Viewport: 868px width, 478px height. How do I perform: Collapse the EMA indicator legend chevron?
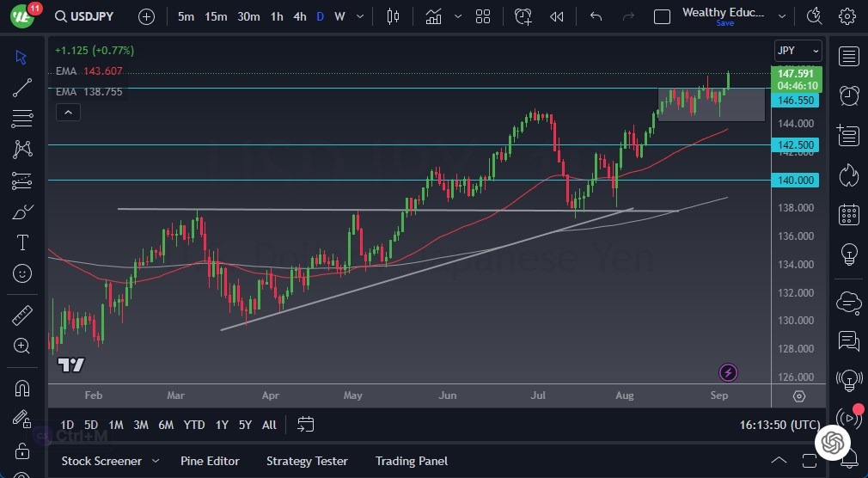click(x=68, y=112)
